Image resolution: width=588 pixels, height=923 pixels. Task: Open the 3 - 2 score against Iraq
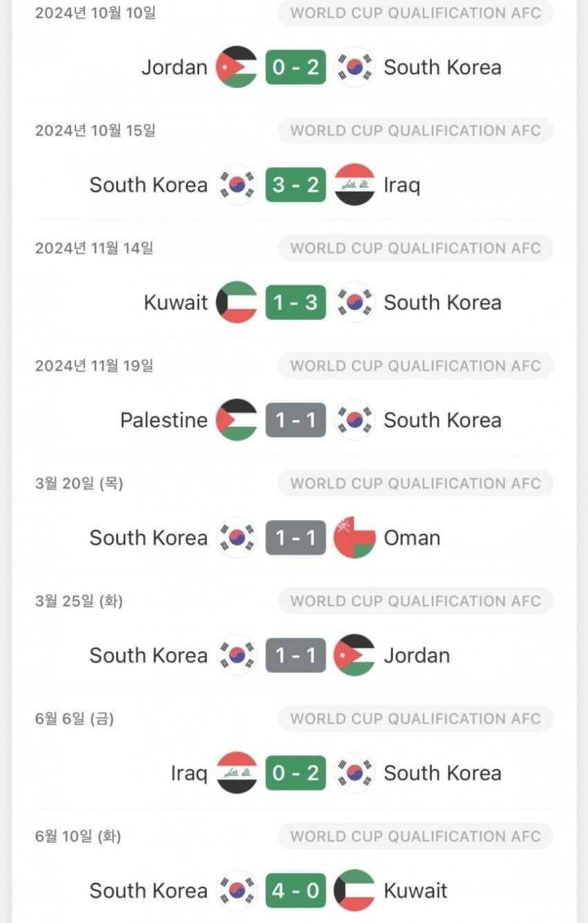(296, 185)
